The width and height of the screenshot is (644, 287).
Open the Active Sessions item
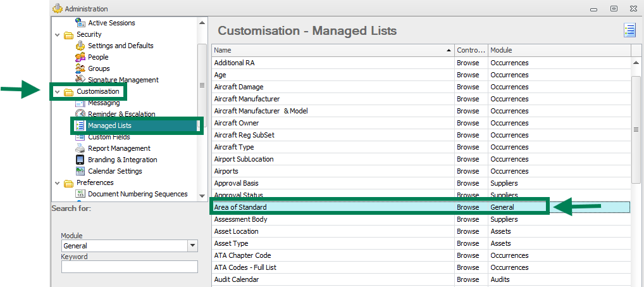tap(111, 23)
